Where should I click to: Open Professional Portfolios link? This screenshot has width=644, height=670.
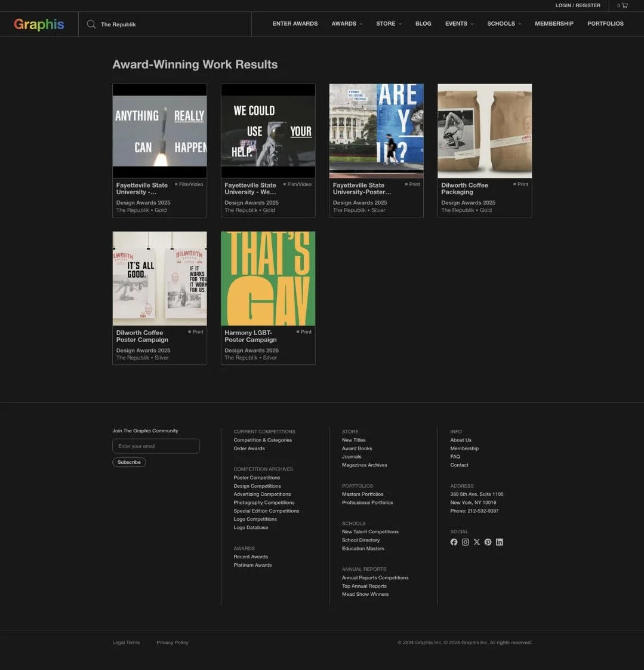point(367,503)
